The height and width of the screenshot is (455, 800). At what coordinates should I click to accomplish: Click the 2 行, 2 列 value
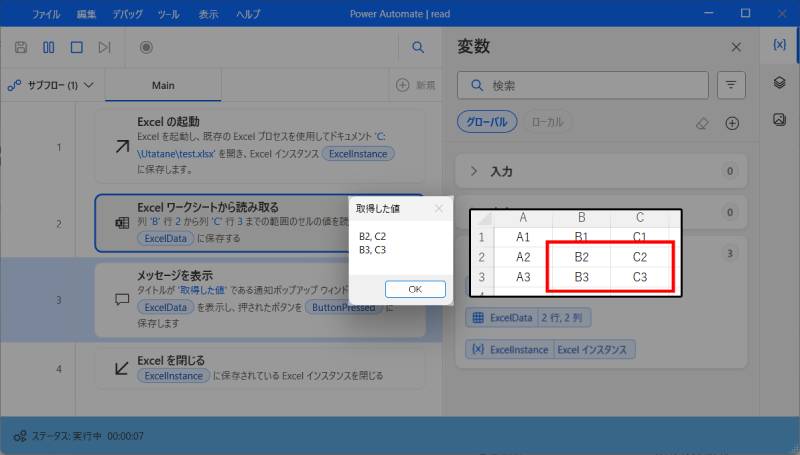point(561,318)
